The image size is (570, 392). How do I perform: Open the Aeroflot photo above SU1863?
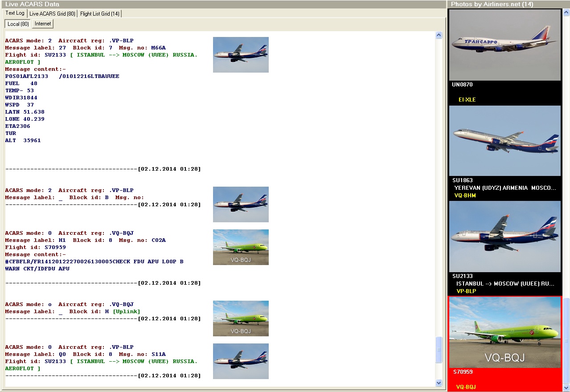[505, 141]
